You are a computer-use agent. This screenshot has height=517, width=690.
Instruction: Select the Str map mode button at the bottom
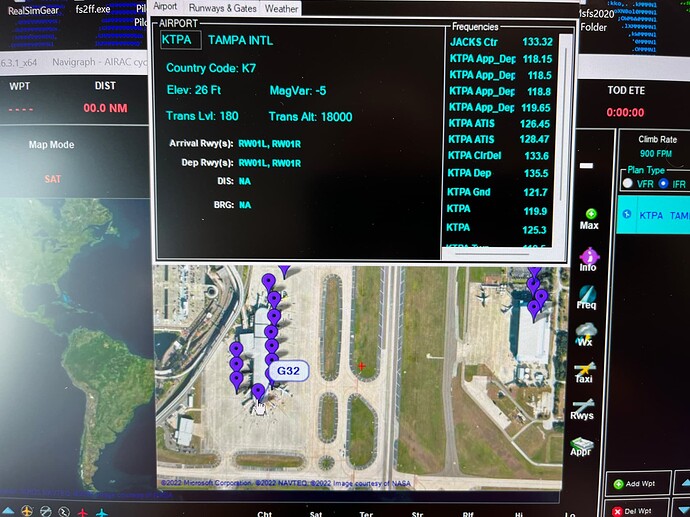(x=417, y=514)
